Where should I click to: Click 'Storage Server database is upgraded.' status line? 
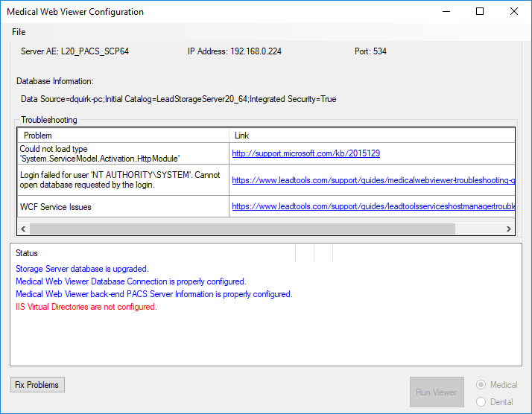82,269
